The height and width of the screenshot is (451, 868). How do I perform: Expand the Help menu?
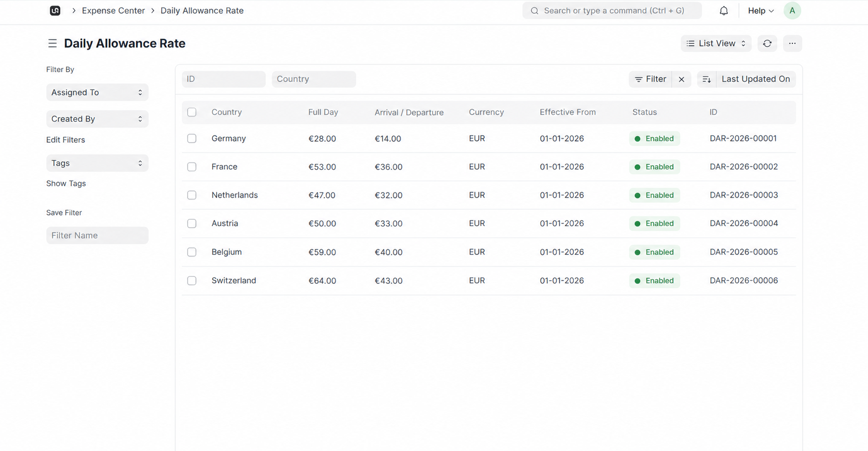761,10
